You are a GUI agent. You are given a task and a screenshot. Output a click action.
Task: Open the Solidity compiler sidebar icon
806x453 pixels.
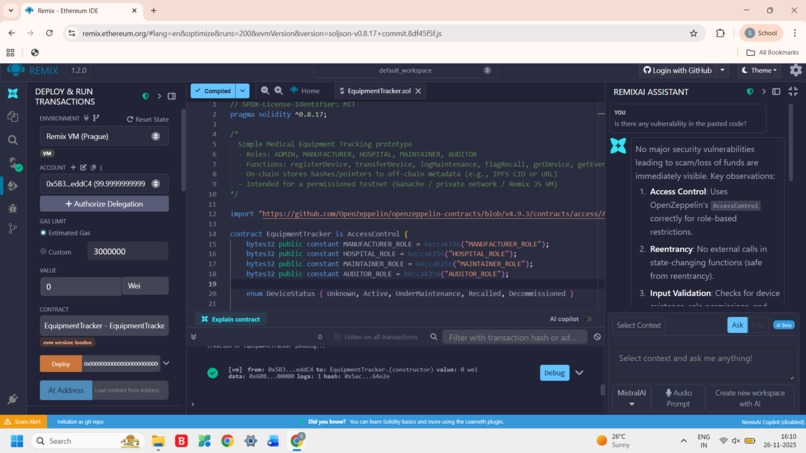tap(14, 164)
